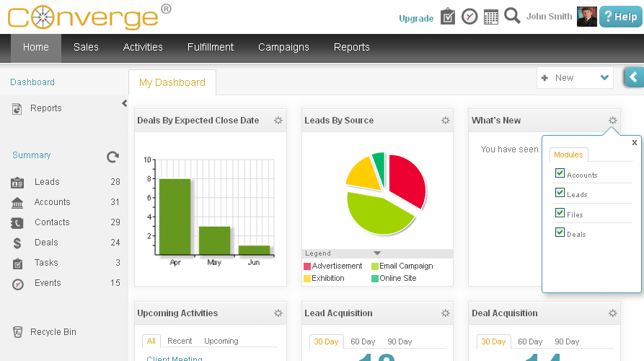Click the task clipboard icon in header
The height and width of the screenshot is (361, 644).
pos(448,17)
